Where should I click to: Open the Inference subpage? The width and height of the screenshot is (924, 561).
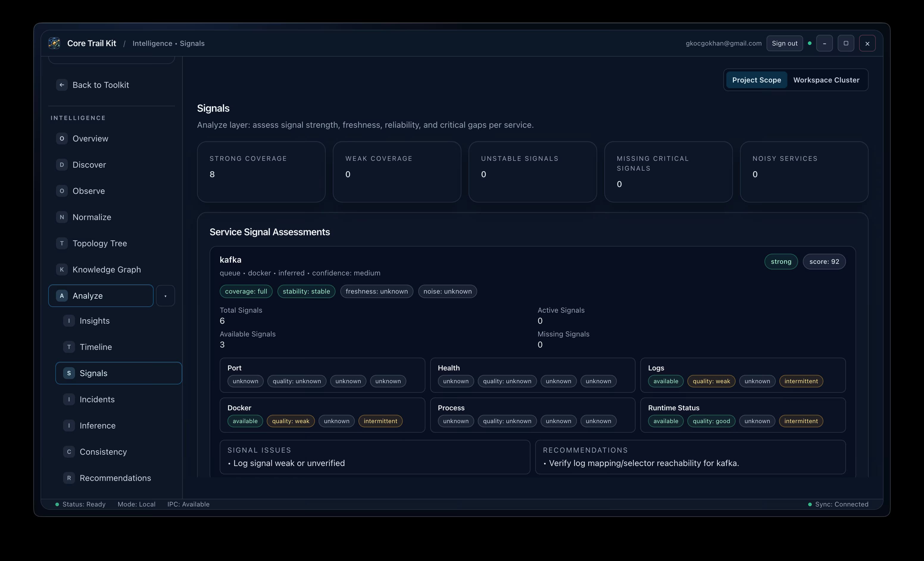point(118,426)
